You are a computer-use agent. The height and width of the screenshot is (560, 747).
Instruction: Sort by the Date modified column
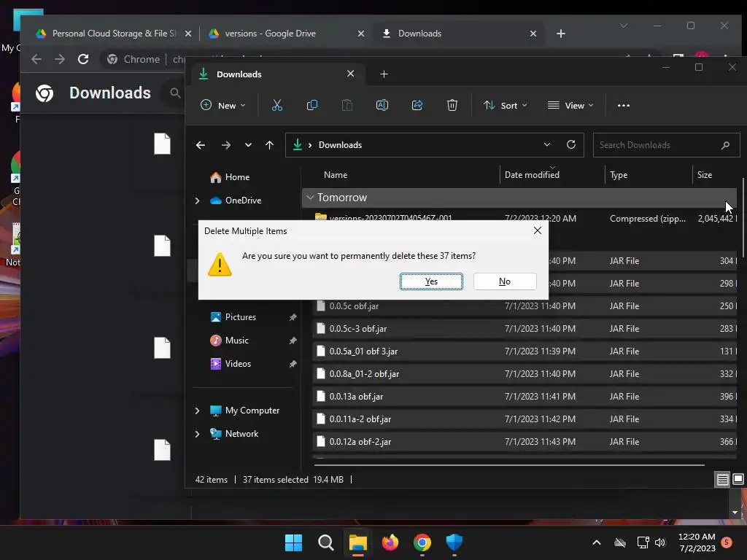(532, 175)
